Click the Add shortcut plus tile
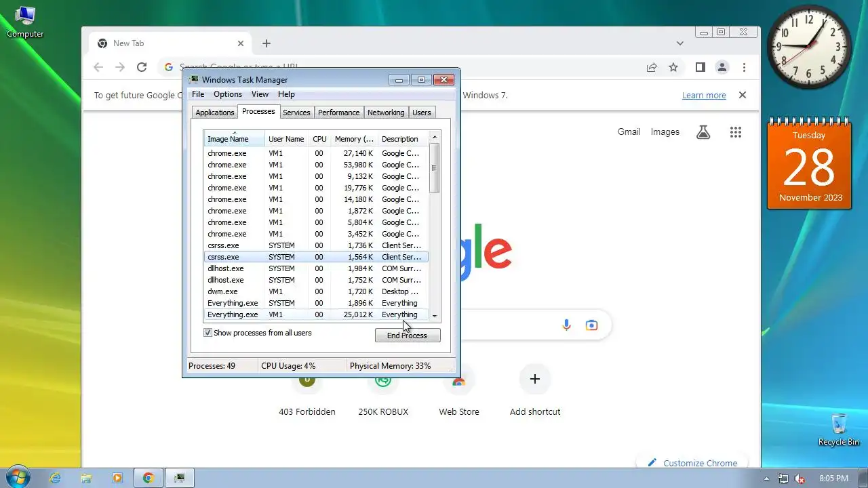 tap(535, 380)
